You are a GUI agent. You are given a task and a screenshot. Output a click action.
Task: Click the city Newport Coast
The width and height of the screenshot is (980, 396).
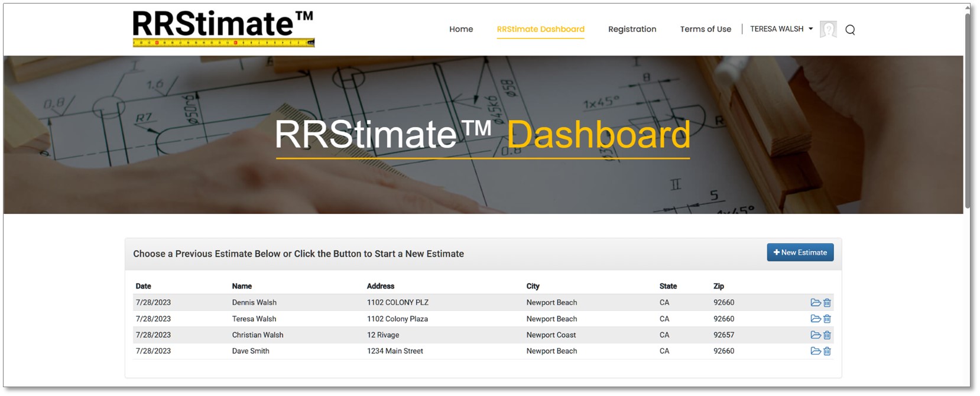(x=551, y=335)
